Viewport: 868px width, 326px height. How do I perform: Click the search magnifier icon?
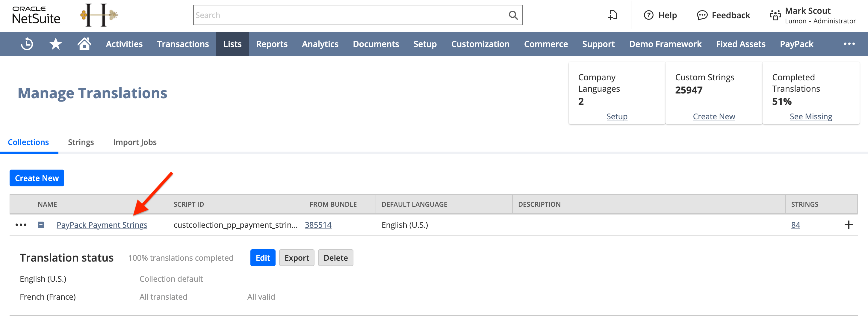pos(512,15)
